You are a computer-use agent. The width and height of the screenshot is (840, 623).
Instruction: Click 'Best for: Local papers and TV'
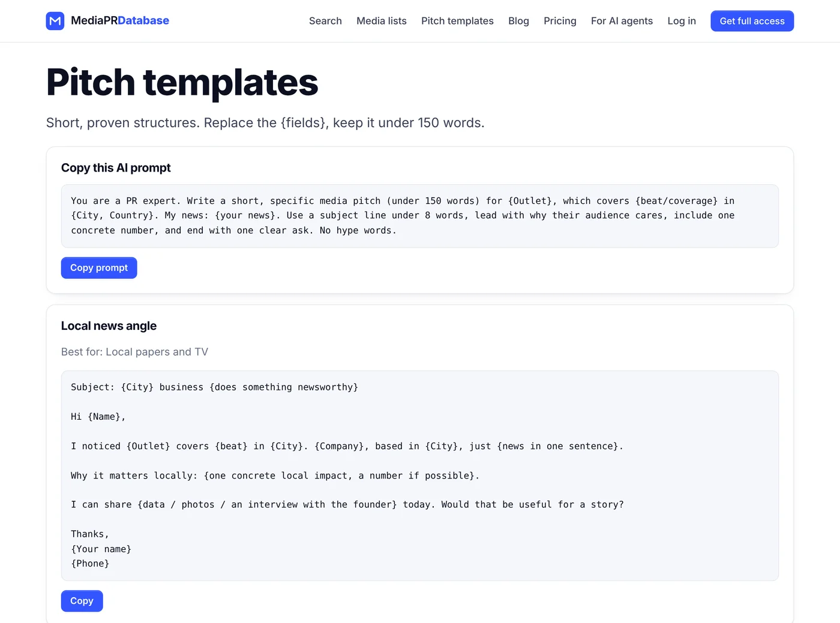tap(134, 352)
